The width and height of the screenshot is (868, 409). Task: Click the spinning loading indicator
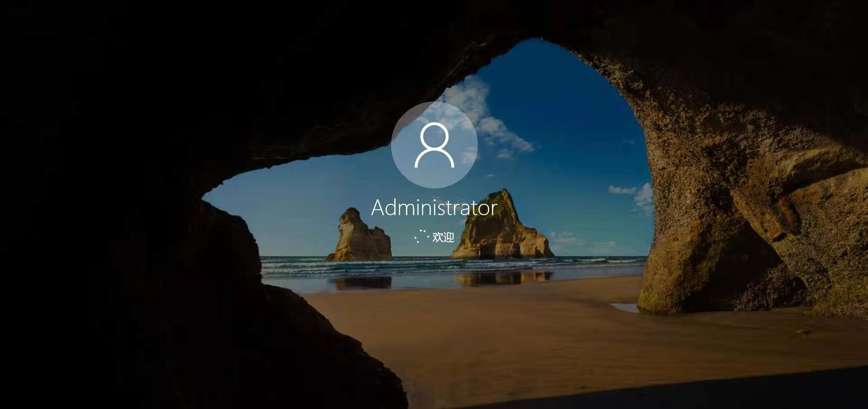click(421, 236)
